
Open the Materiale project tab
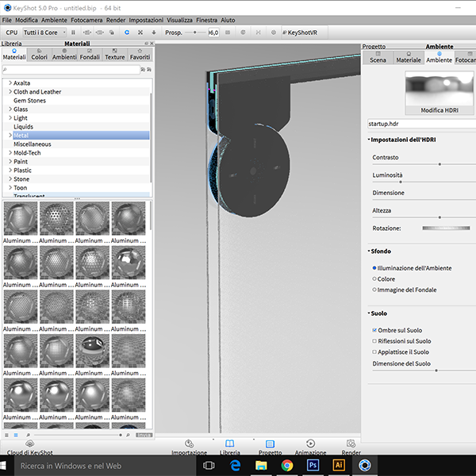click(x=409, y=57)
